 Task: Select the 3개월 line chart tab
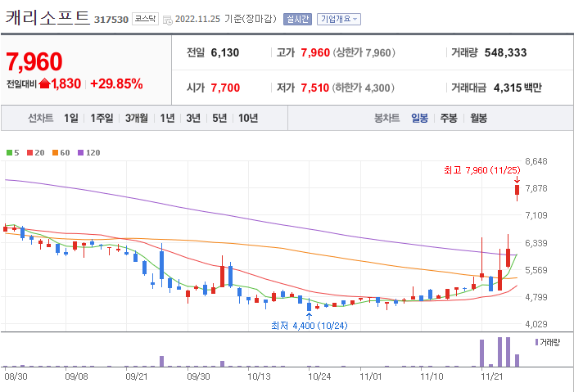(136, 118)
